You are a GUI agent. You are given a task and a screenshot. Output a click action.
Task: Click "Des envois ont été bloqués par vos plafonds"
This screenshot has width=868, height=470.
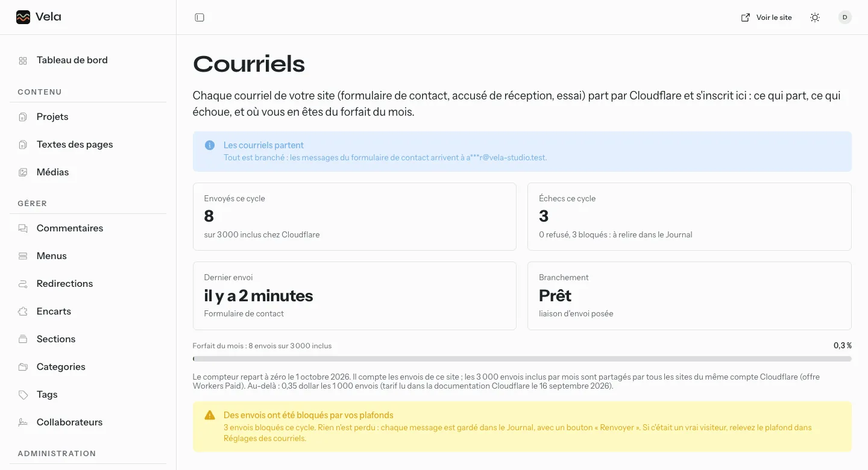pos(308,415)
